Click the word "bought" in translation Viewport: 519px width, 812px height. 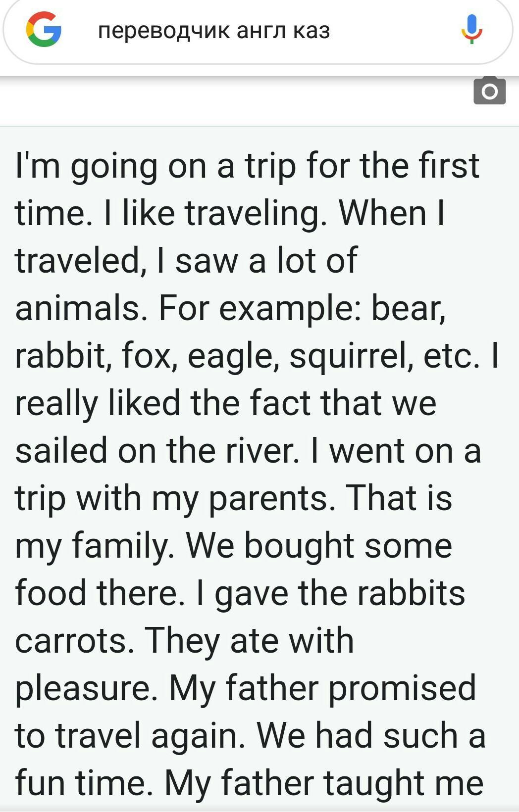click(x=299, y=546)
